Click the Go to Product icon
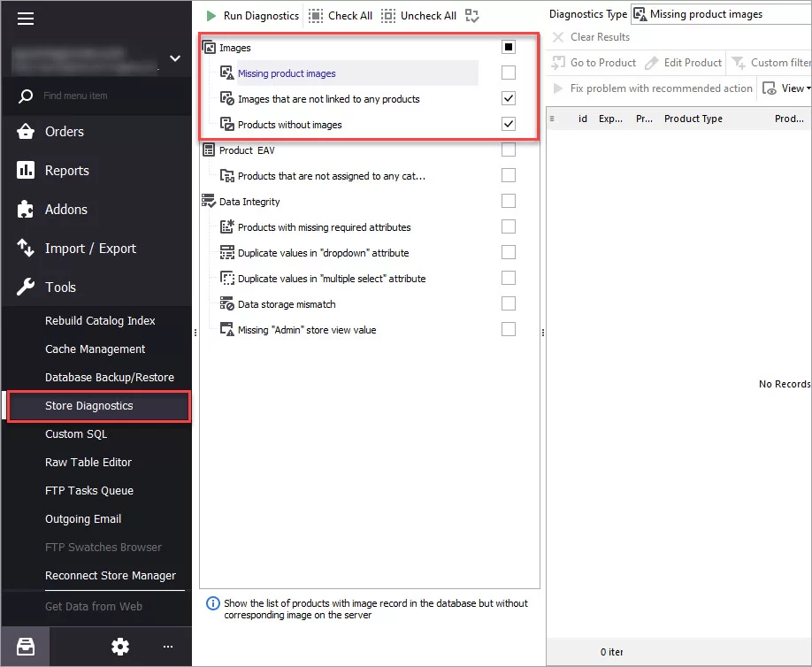Screen dimensions: 812x667 click(558, 63)
